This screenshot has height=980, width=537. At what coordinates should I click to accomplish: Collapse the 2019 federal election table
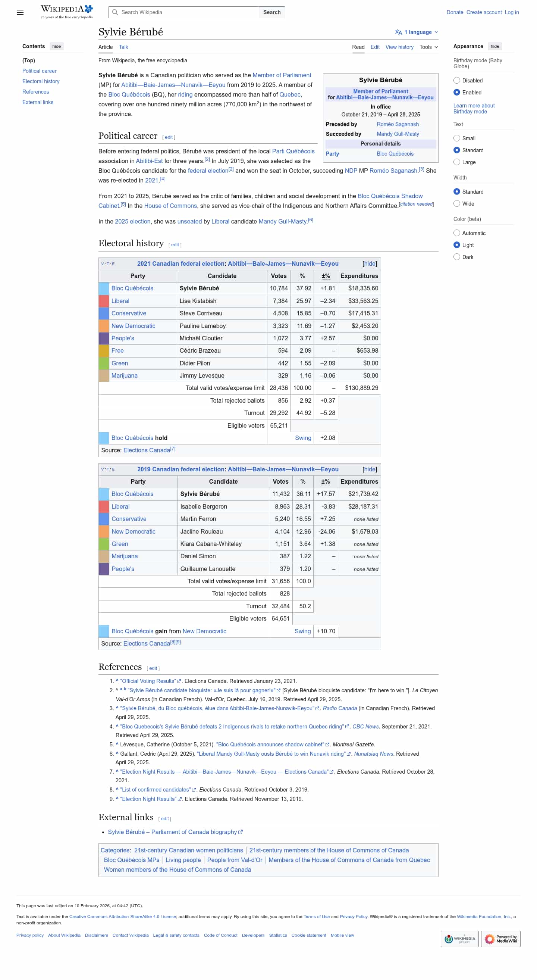point(370,469)
